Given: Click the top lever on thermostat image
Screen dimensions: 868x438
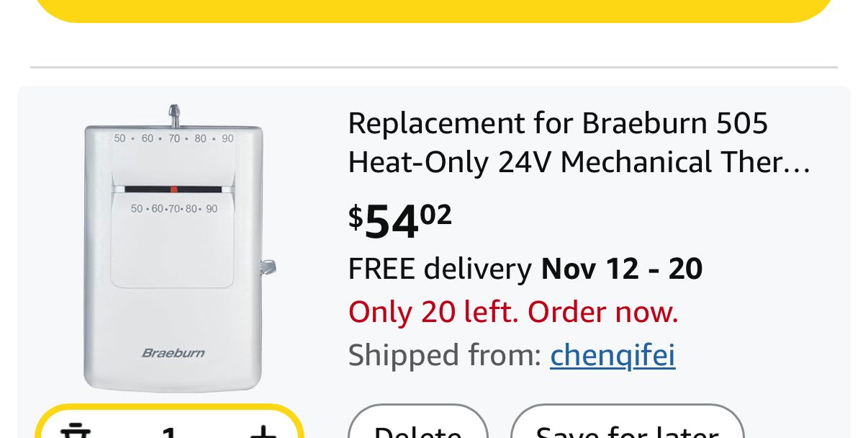Looking at the screenshot, I should pos(173,115).
